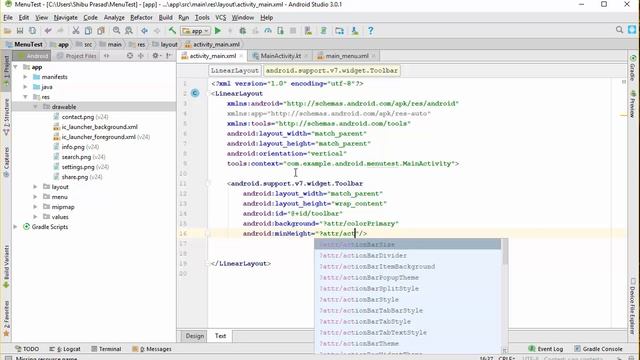Click the Copy icon in toolbar
The width and height of the screenshot is (640, 360).
click(88, 31)
